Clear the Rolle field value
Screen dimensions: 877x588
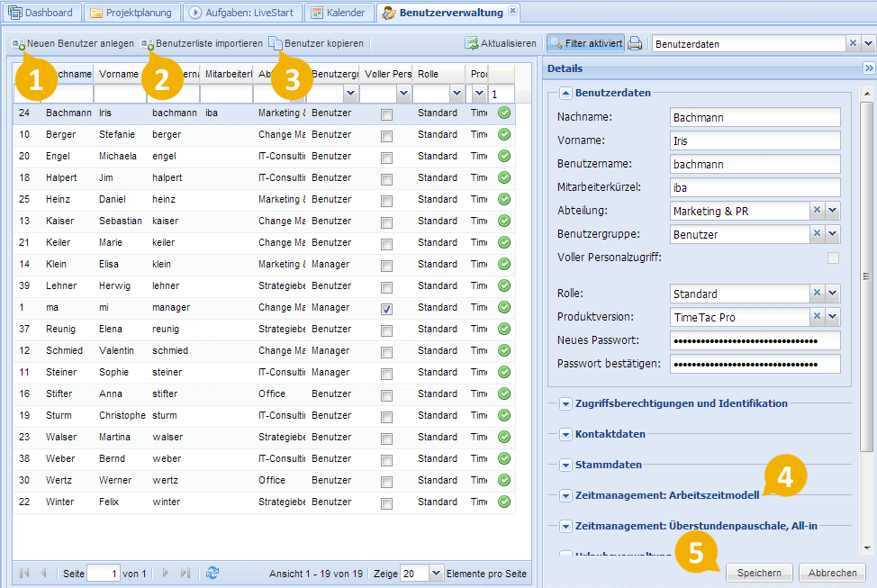[818, 294]
